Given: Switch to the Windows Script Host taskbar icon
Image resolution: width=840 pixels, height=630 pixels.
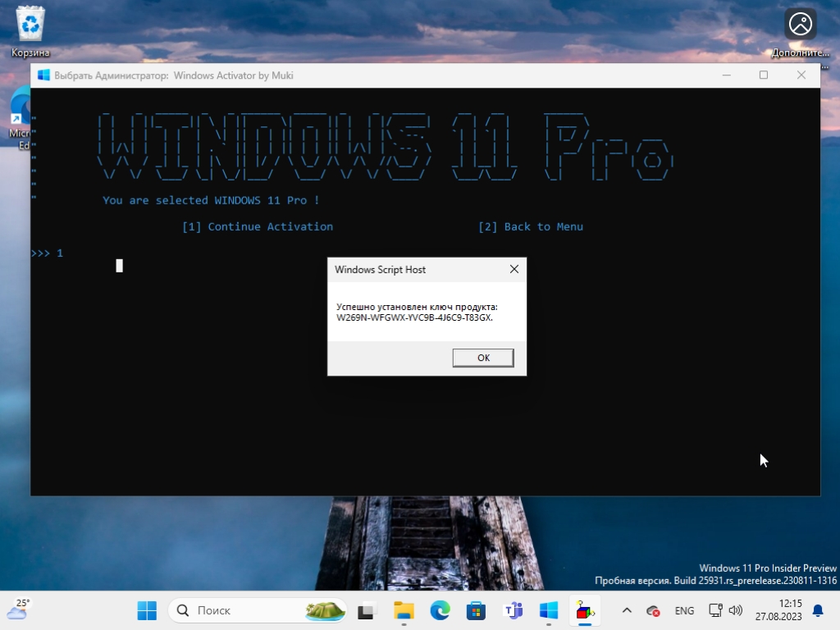Looking at the screenshot, I should pos(585,610).
